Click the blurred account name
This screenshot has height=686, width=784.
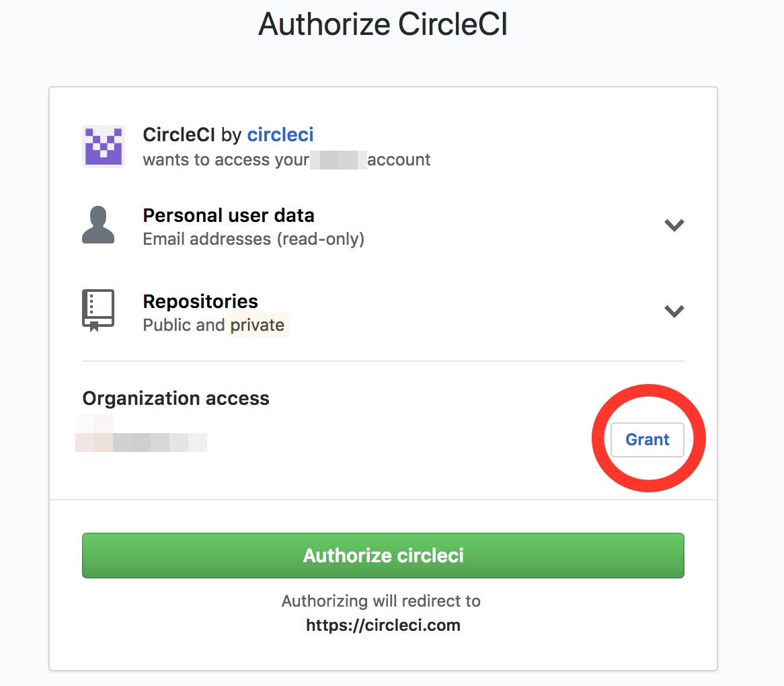(338, 160)
